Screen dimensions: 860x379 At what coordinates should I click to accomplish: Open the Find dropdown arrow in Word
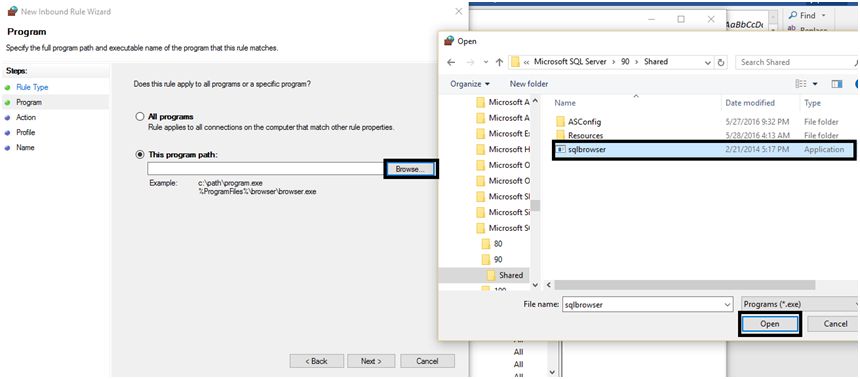[824, 16]
